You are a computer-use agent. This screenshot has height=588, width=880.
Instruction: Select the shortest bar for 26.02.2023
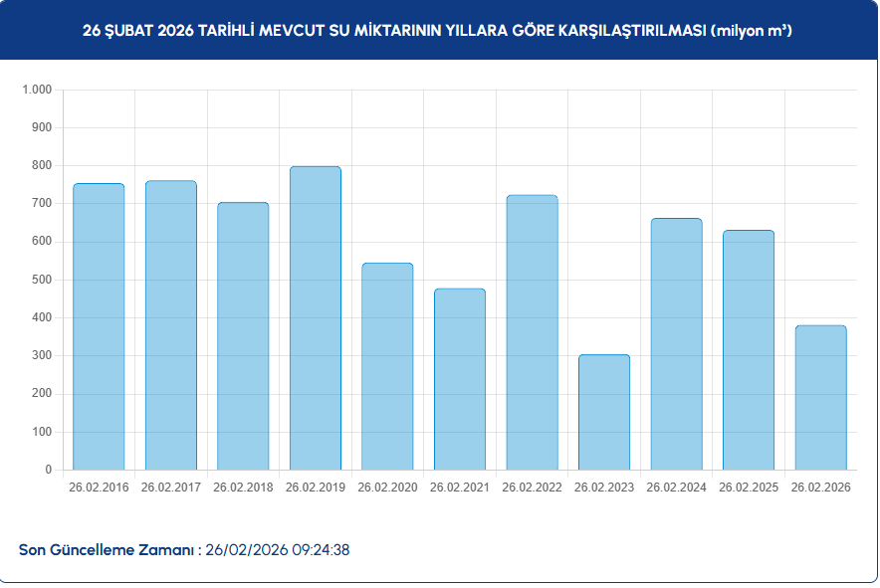(x=604, y=412)
